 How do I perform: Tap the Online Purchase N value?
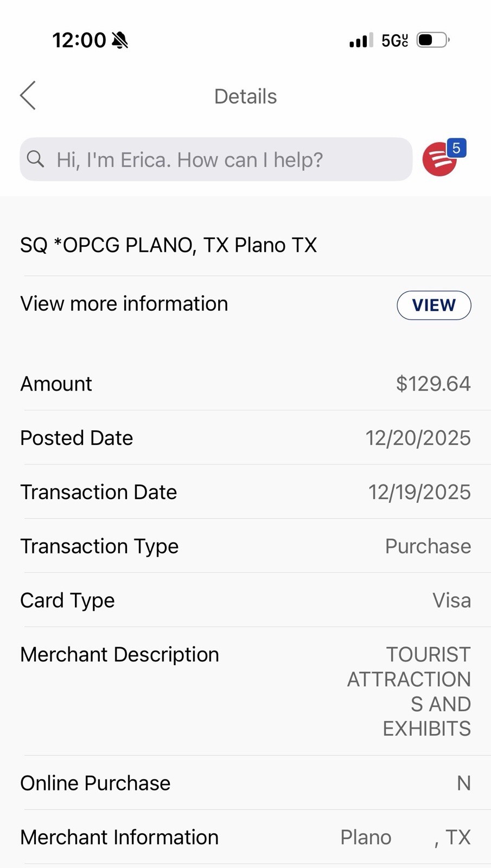(x=463, y=783)
